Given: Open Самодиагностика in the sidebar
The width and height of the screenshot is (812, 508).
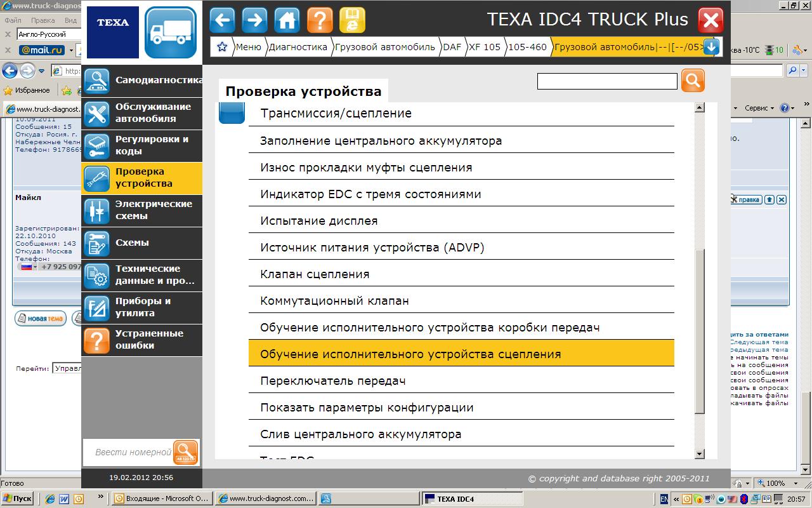Looking at the screenshot, I should (x=141, y=81).
